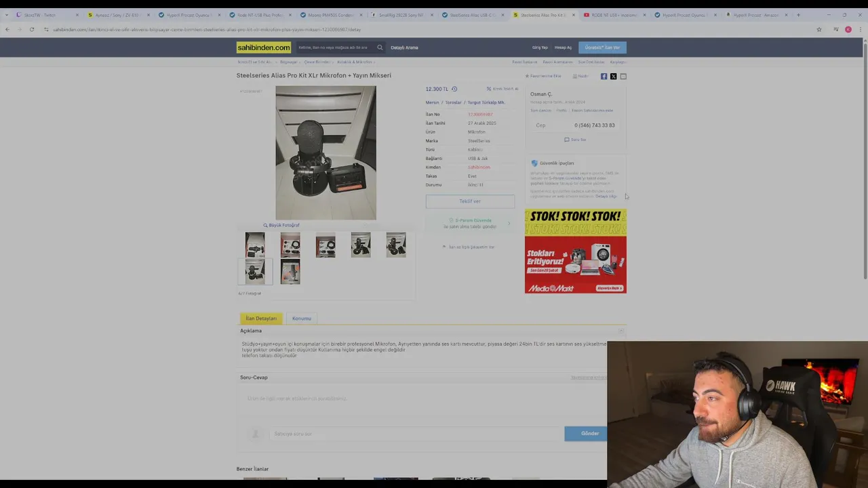Share the listing on Facebook
868x488 pixels.
pos(604,77)
